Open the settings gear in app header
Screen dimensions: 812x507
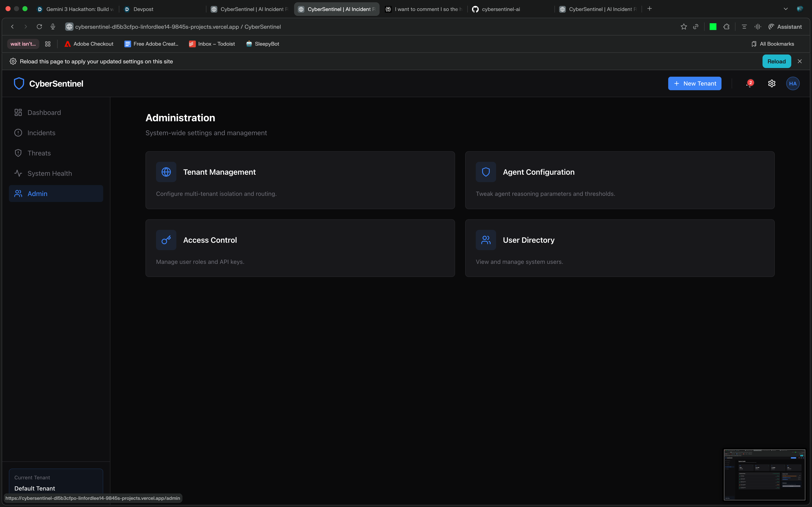coord(771,83)
